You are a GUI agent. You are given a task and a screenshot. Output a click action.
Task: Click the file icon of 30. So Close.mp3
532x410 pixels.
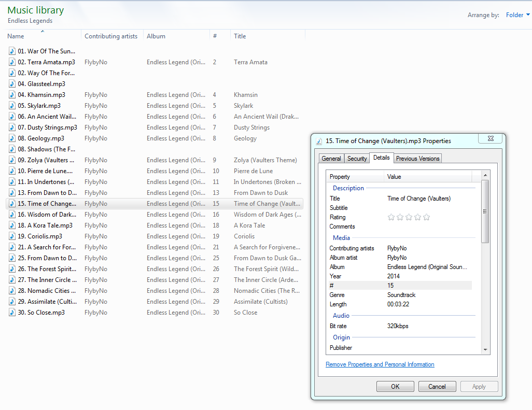(12, 313)
